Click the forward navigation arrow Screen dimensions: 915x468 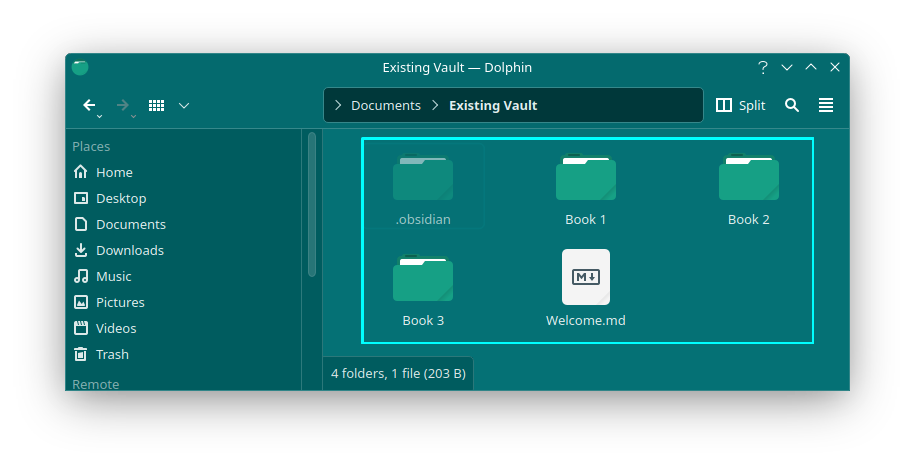tap(123, 105)
